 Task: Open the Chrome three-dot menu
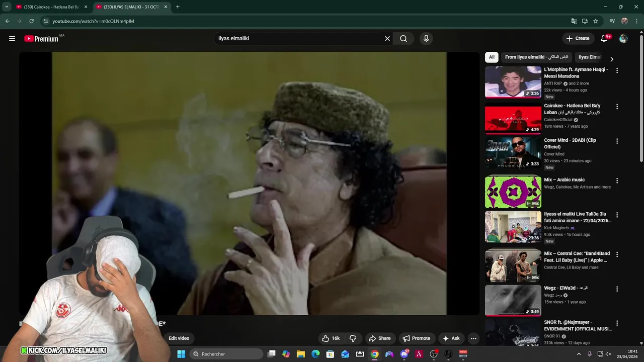[x=636, y=21]
